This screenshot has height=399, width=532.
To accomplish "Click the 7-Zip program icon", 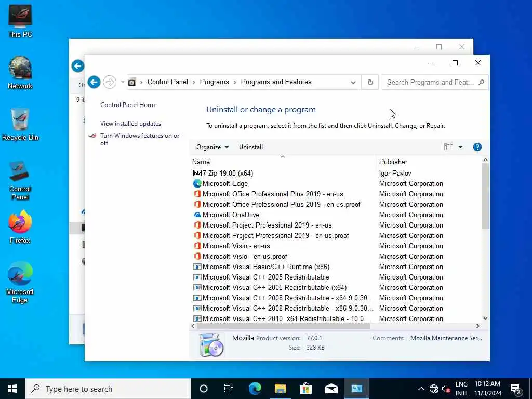I will click(197, 173).
